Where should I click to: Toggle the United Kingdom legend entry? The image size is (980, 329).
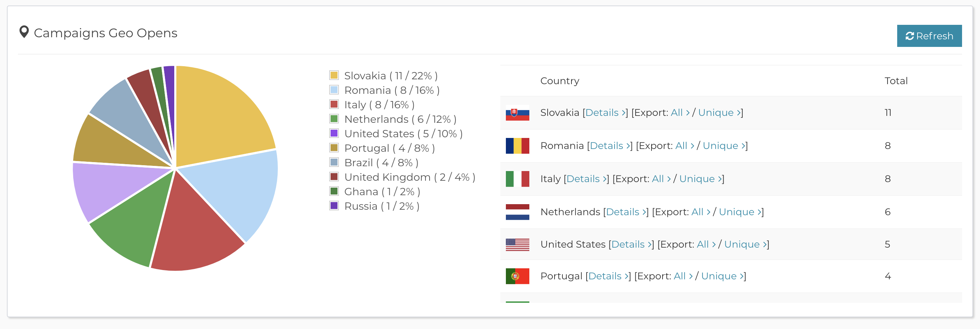(x=402, y=177)
